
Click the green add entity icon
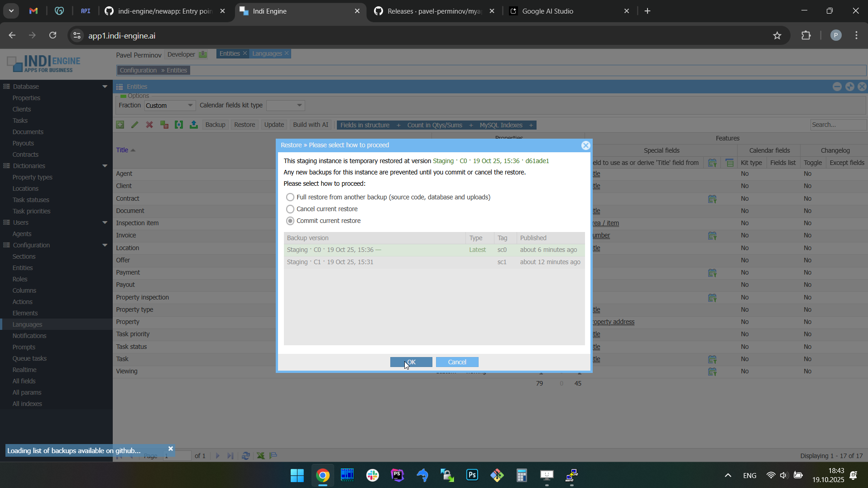120,125
